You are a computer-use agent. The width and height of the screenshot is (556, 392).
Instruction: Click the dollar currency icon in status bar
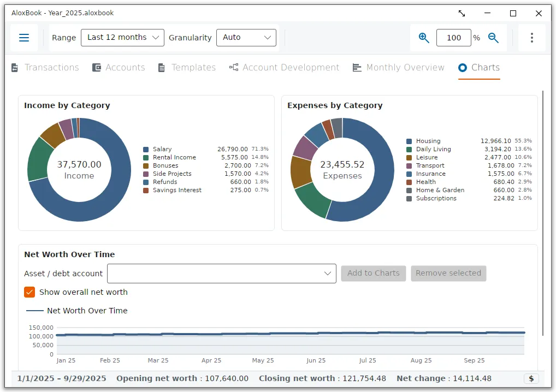(531, 378)
